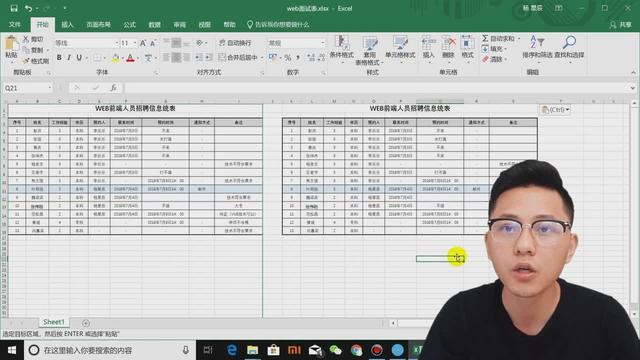
Task: Open the alignment group dialog launcher
Action: point(262,73)
